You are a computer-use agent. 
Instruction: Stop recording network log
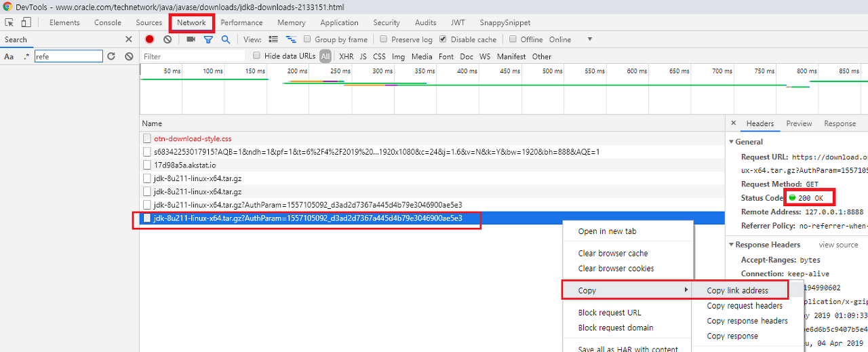(x=149, y=39)
